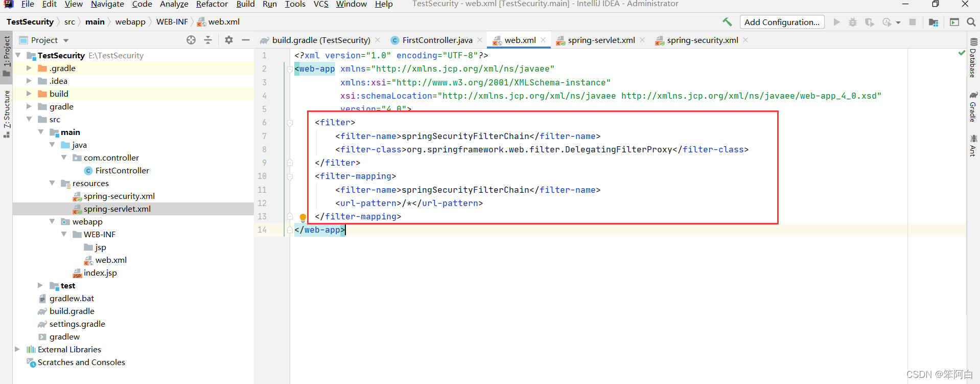Image resolution: width=980 pixels, height=384 pixels.
Task: Click the Stop square icon
Action: point(913,22)
